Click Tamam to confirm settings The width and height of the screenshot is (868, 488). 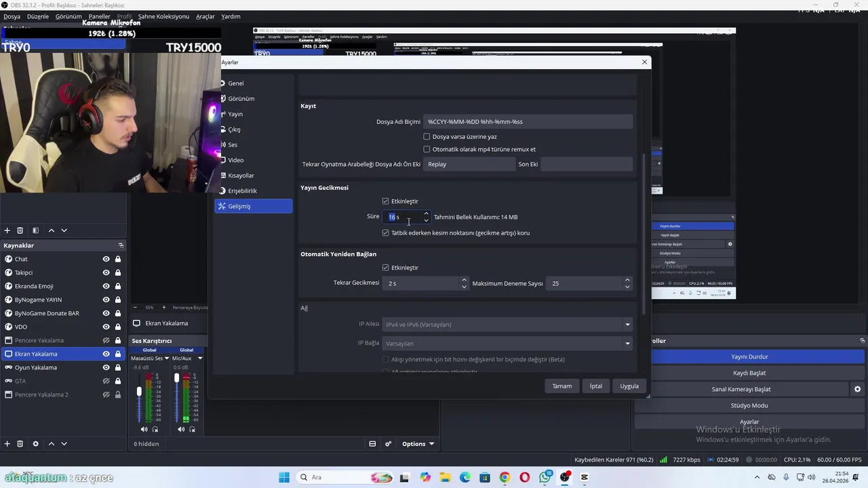561,386
